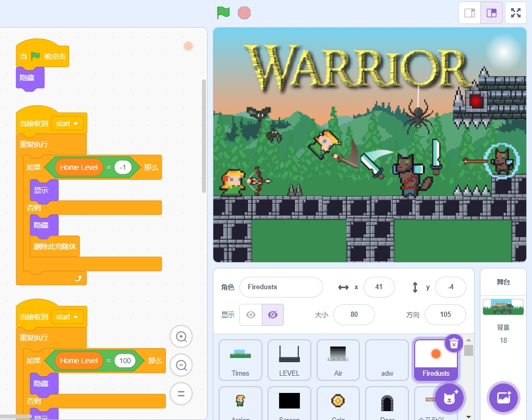Switch to small stage layout
The image size is (532, 420).
pyautogui.click(x=469, y=13)
